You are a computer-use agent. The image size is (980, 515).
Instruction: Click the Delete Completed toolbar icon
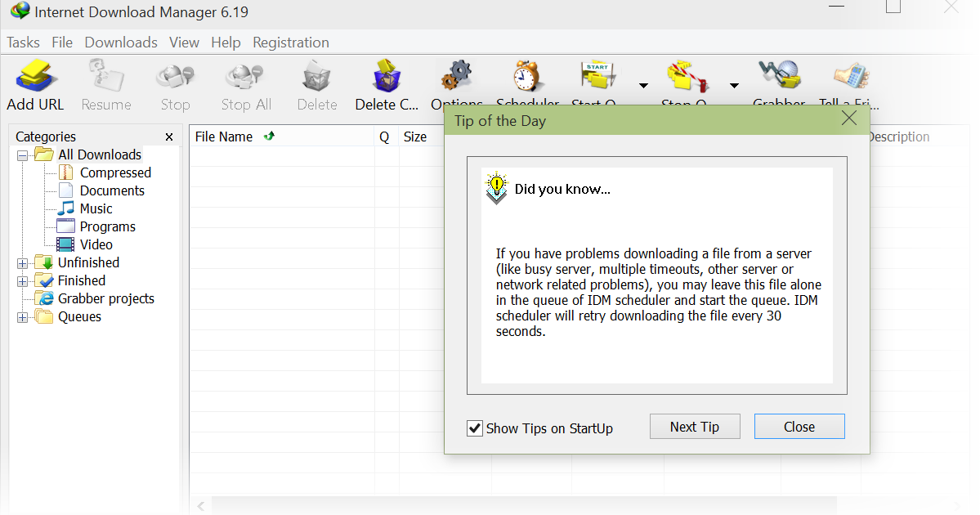tap(387, 76)
